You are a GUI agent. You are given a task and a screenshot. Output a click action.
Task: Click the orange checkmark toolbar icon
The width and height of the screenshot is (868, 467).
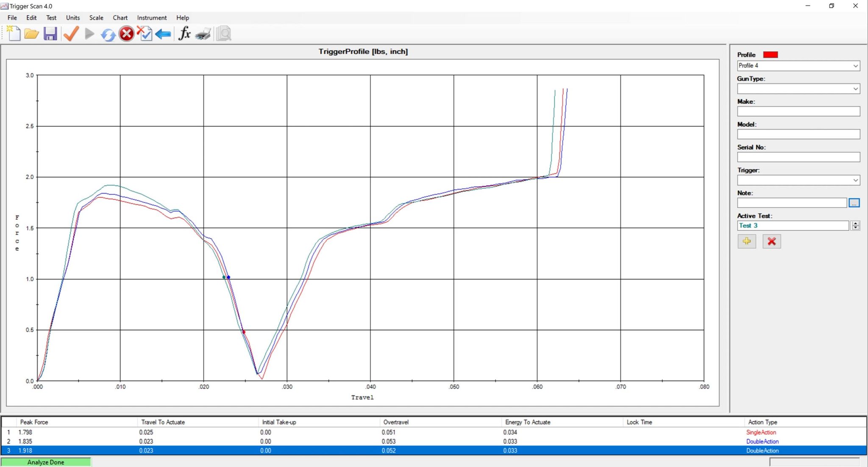point(71,33)
